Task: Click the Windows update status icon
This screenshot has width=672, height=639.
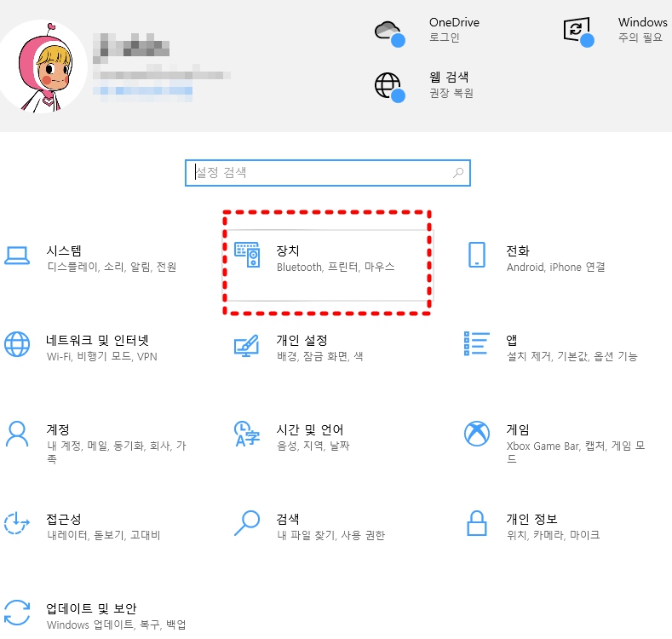Action: click(x=578, y=32)
